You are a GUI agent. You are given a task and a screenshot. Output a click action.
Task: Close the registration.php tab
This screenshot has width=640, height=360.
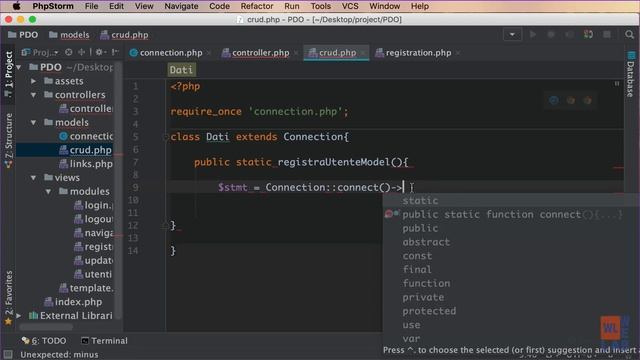pos(458,53)
